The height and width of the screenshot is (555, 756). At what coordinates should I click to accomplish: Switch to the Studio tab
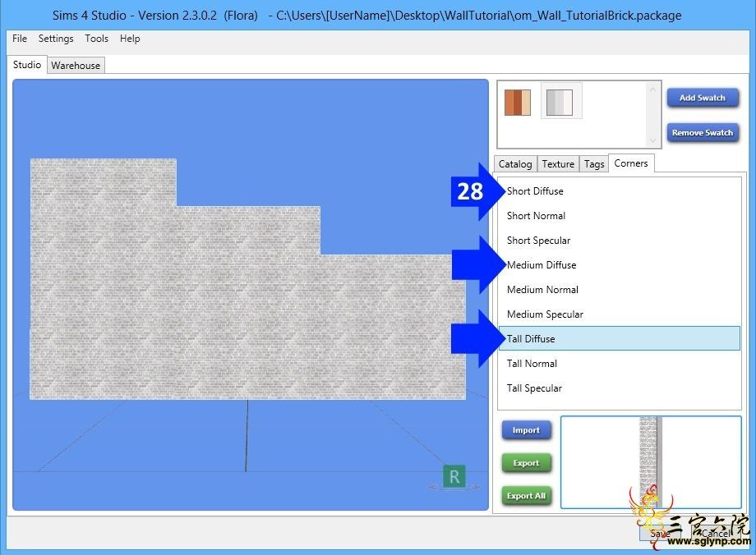pyautogui.click(x=27, y=65)
